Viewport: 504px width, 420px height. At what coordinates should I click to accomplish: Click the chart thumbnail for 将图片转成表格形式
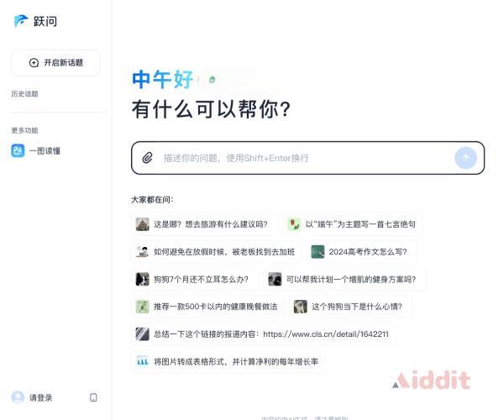[x=143, y=361]
